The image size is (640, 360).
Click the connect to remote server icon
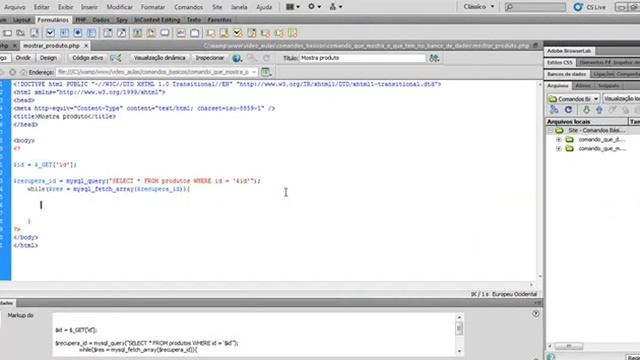[554, 110]
